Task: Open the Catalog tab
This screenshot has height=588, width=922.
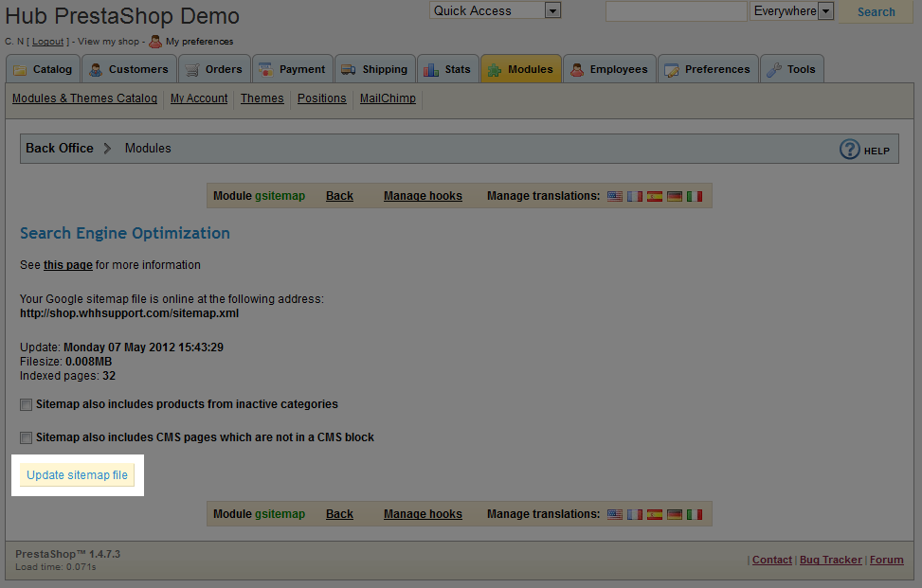Action: pos(42,69)
